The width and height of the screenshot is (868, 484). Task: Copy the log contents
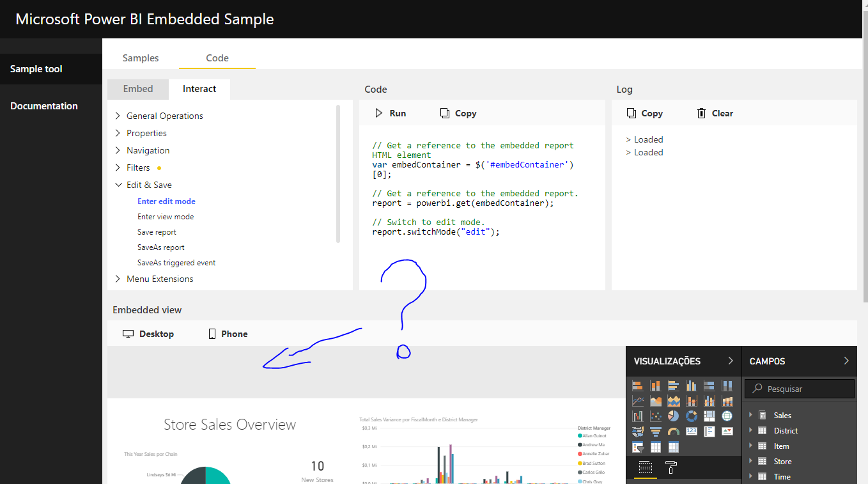[644, 113]
